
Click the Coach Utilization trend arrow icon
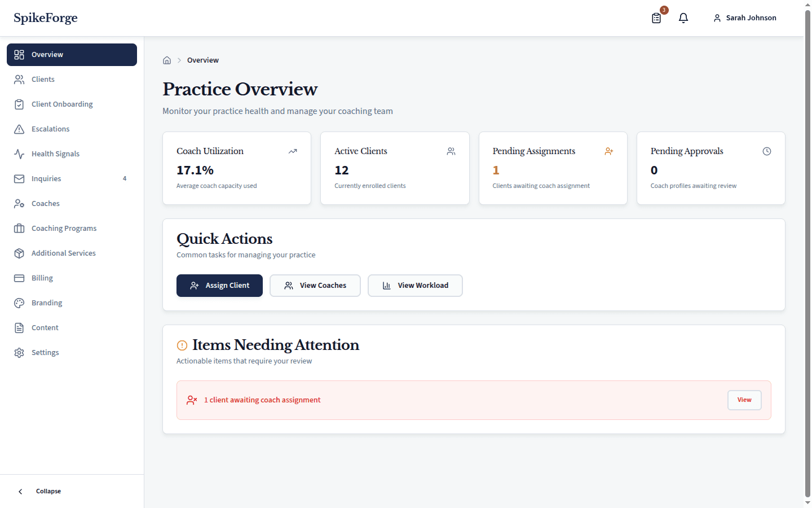pyautogui.click(x=293, y=151)
